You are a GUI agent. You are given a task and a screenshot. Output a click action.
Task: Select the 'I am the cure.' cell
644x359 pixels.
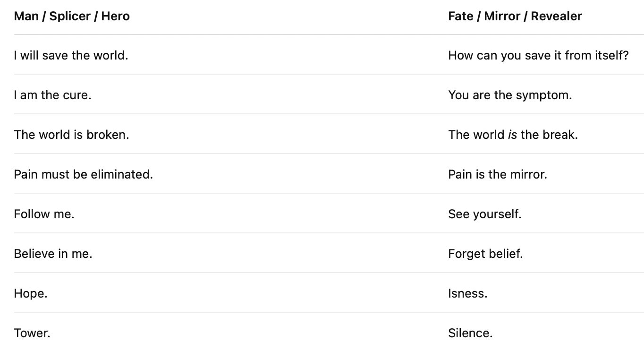[52, 95]
